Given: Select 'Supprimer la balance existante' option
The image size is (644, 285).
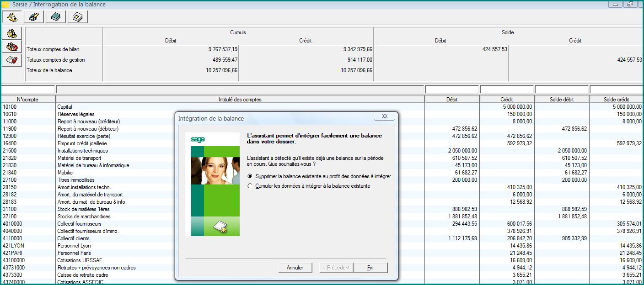Looking at the screenshot, I should [x=250, y=176].
